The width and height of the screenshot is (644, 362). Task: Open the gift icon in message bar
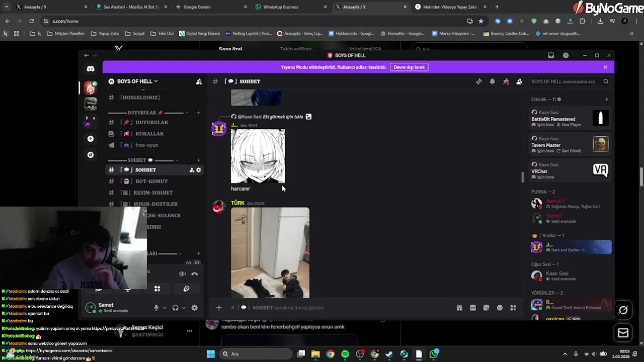(459, 308)
